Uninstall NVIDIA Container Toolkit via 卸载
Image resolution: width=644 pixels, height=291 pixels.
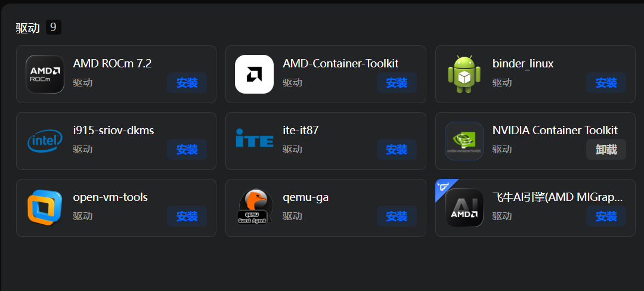pos(606,150)
